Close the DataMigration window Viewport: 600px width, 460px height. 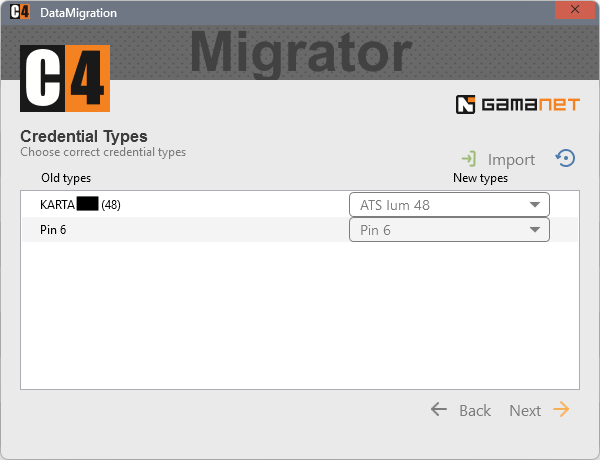[x=575, y=10]
